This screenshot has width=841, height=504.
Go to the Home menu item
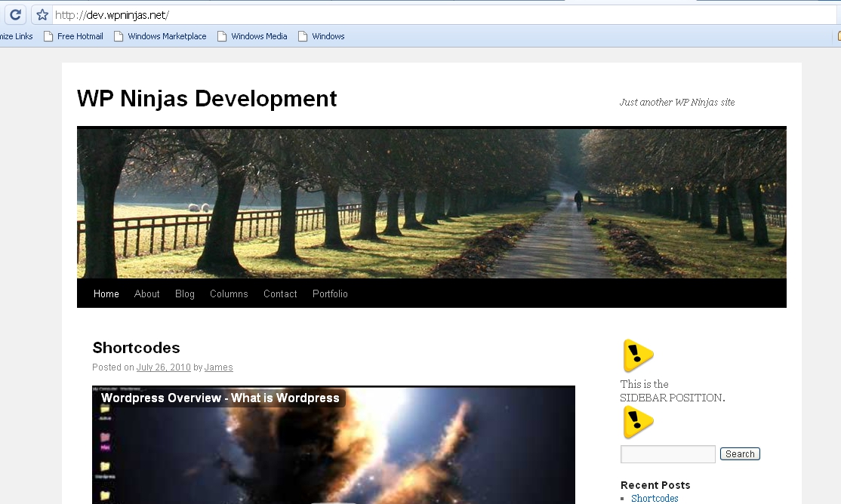(x=106, y=294)
